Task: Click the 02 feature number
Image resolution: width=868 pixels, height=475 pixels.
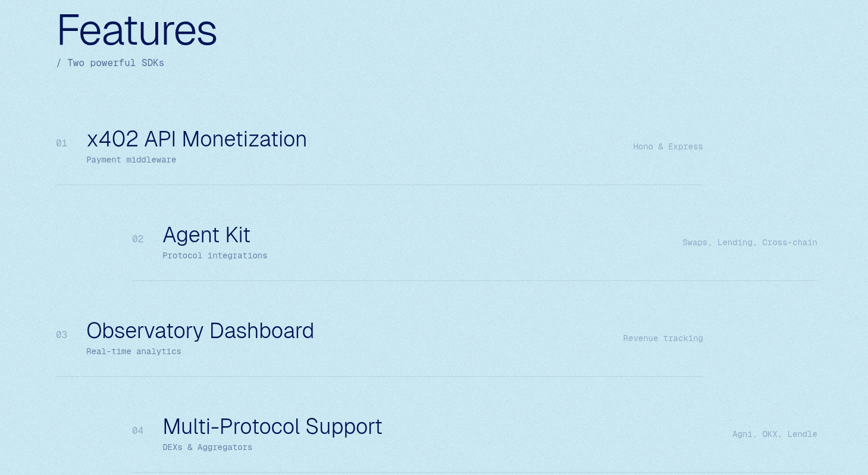Action: click(137, 239)
